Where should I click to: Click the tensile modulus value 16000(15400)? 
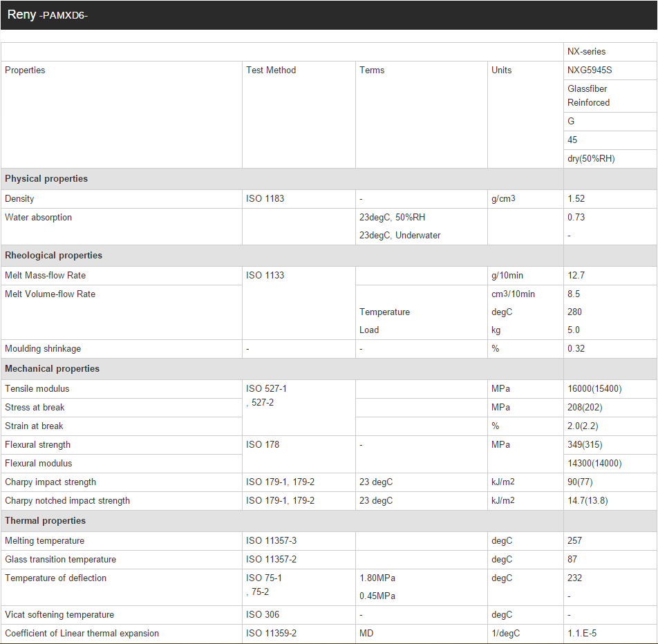click(594, 388)
